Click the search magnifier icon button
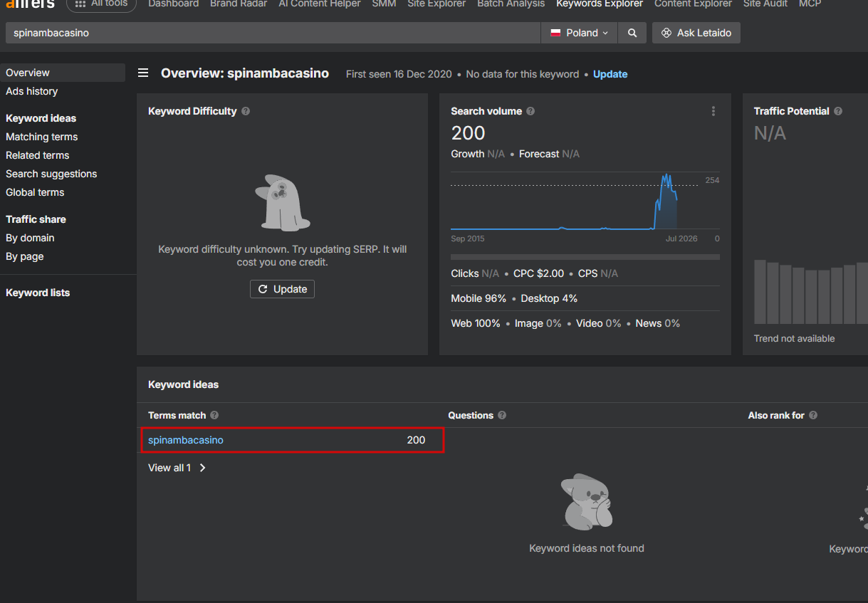Viewport: 868px width, 603px height. (632, 33)
